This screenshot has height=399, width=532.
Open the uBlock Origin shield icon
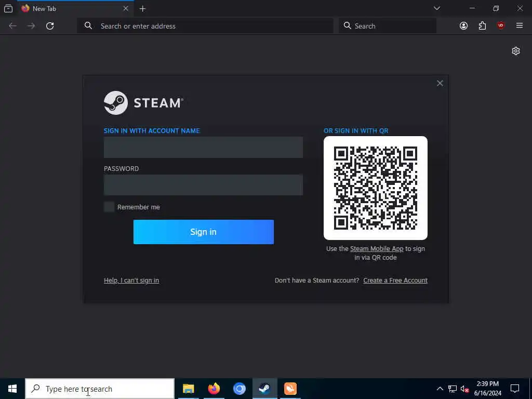coord(501,25)
